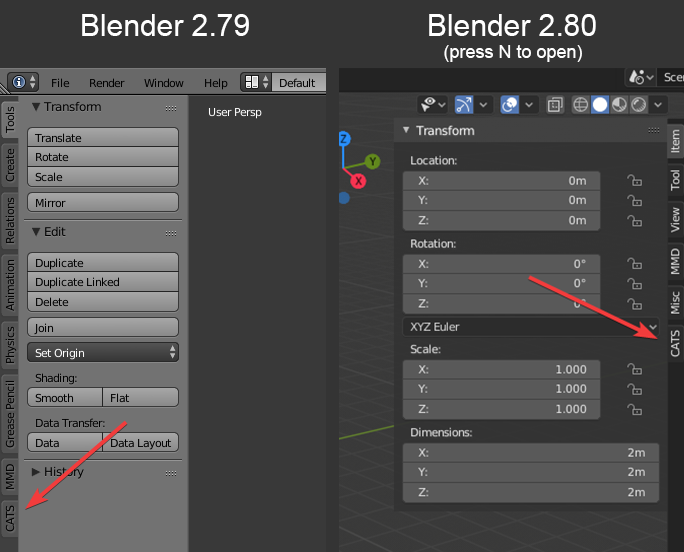Open the Misc tab in 2.80 sidebar
The height and width of the screenshot is (552, 684).
(x=675, y=302)
